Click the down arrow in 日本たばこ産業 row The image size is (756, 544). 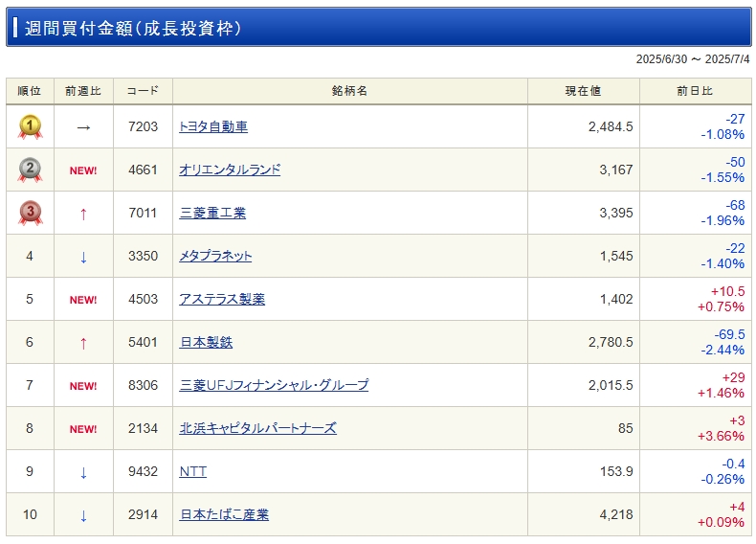coord(83,515)
